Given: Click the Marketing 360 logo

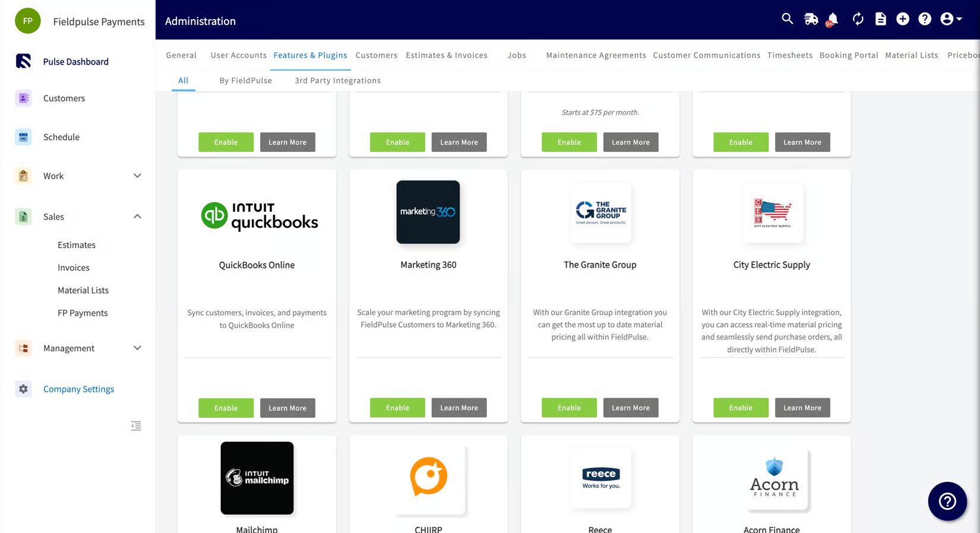Looking at the screenshot, I should (428, 212).
